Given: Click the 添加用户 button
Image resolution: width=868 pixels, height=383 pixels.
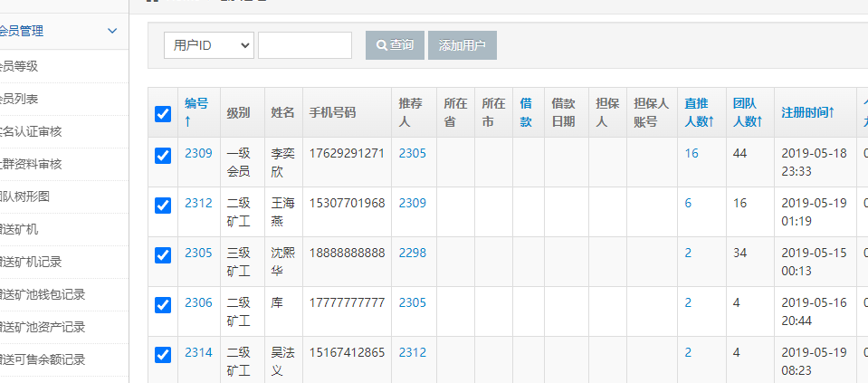Looking at the screenshot, I should click(x=463, y=45).
